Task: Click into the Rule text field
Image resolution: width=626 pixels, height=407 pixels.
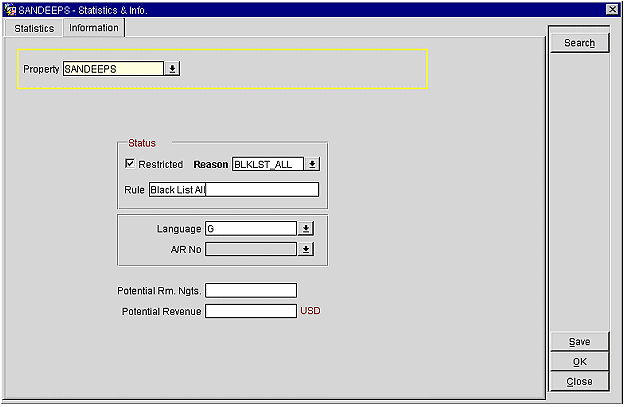Action: coord(234,190)
